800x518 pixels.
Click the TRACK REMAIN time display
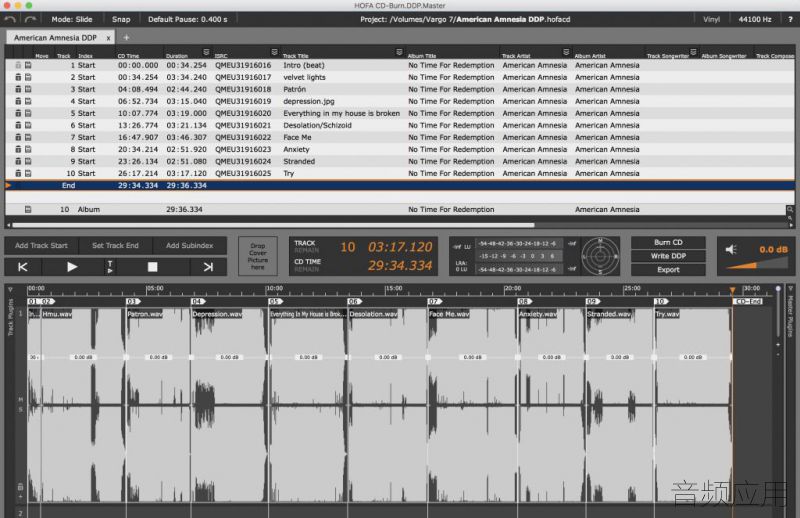click(x=400, y=247)
